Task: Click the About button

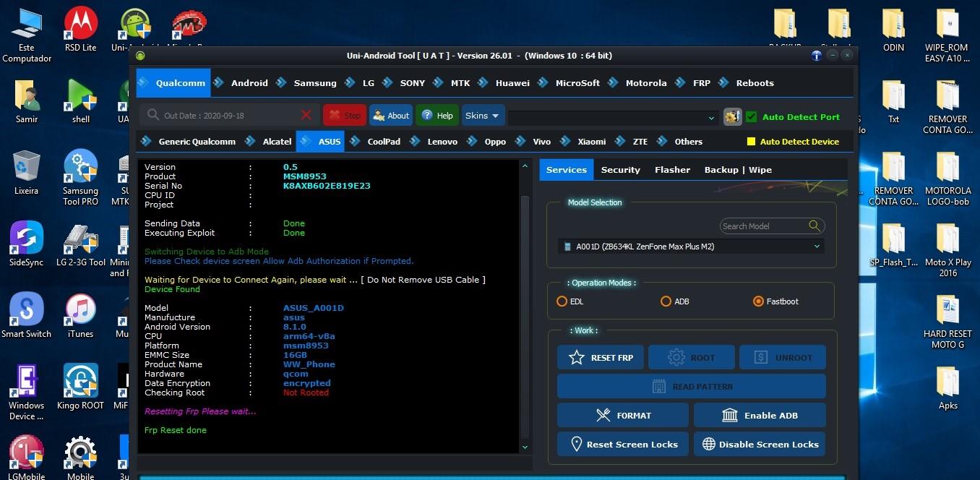Action: (391, 116)
